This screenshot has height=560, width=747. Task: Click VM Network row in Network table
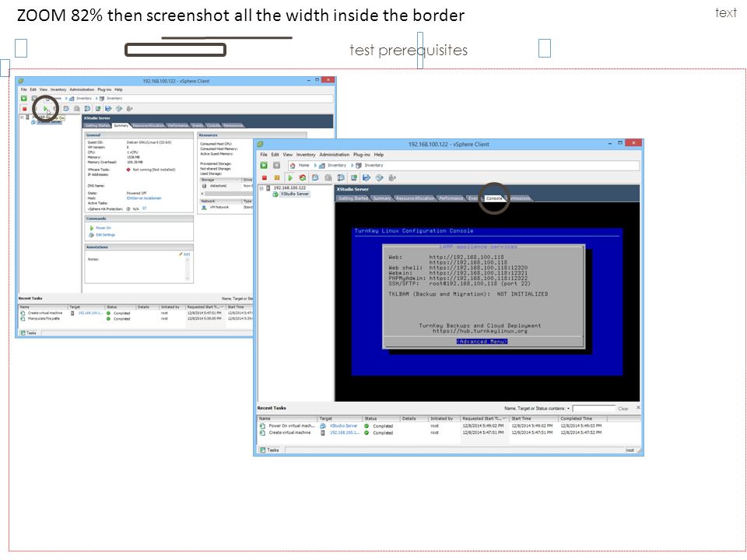click(226, 208)
